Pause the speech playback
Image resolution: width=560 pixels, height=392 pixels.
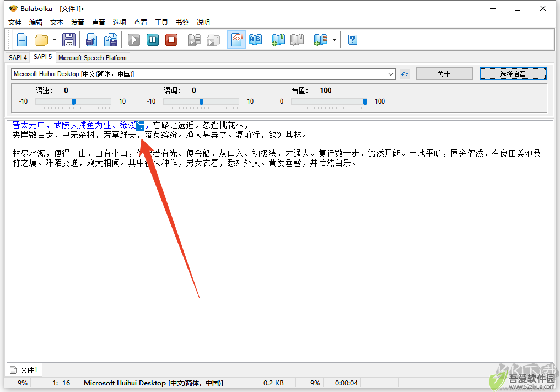pyautogui.click(x=153, y=40)
